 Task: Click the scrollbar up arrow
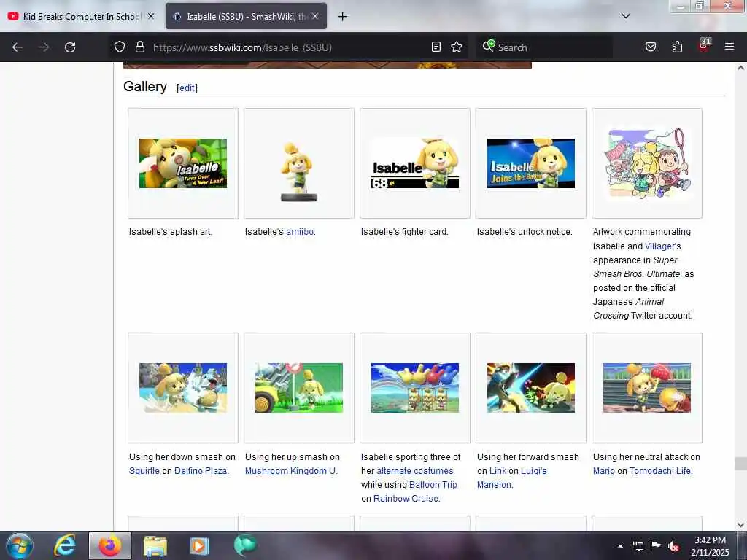pos(740,68)
